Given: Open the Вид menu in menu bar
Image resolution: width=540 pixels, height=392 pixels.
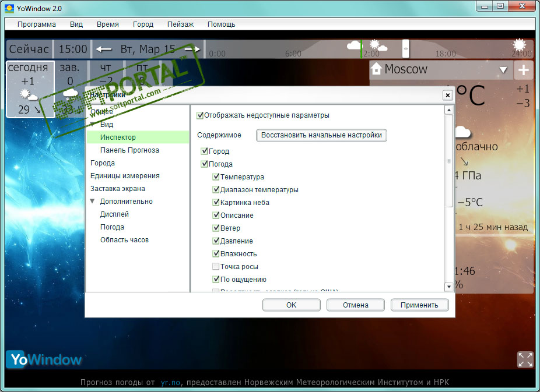Looking at the screenshot, I should coord(76,24).
